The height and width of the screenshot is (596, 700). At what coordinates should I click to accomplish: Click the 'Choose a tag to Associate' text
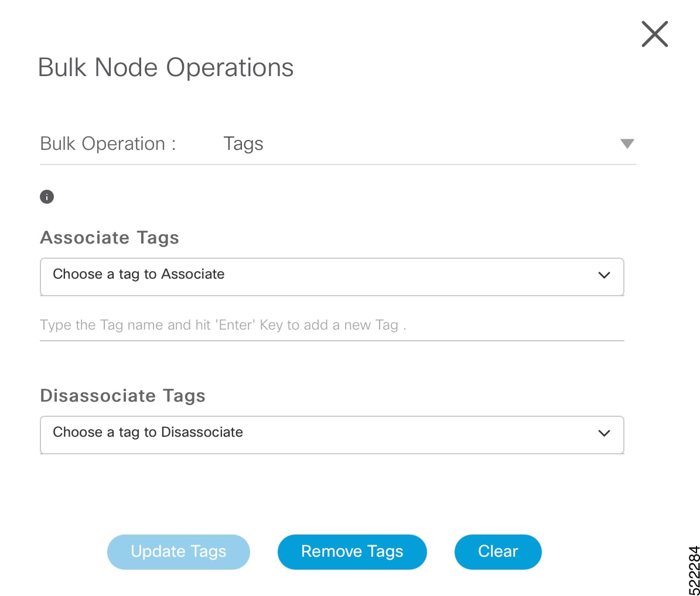(x=138, y=275)
